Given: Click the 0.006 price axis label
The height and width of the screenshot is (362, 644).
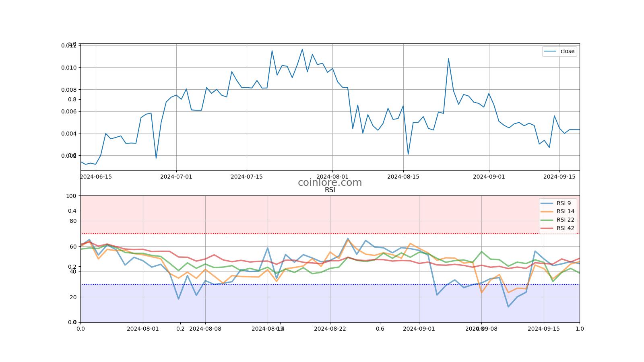Looking at the screenshot, I should (68, 111).
